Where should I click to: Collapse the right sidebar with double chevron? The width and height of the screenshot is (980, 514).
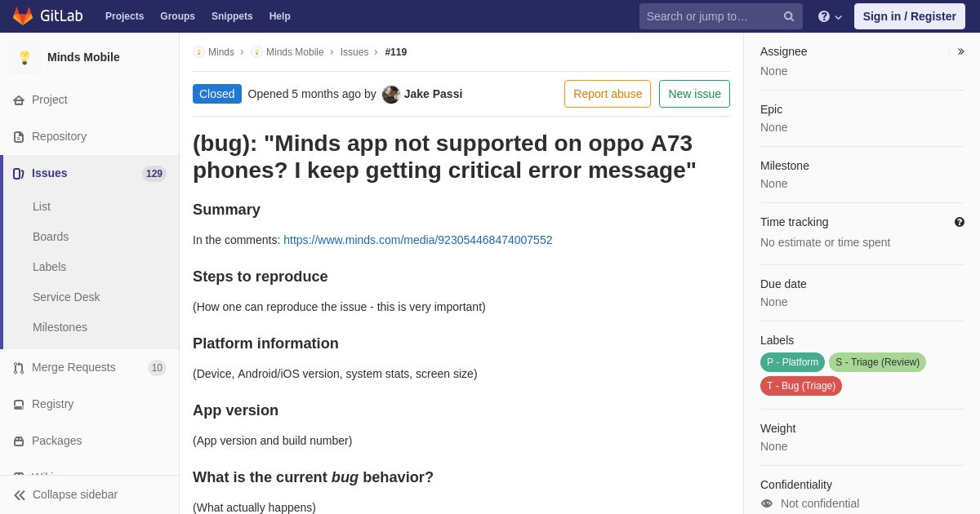point(960,51)
